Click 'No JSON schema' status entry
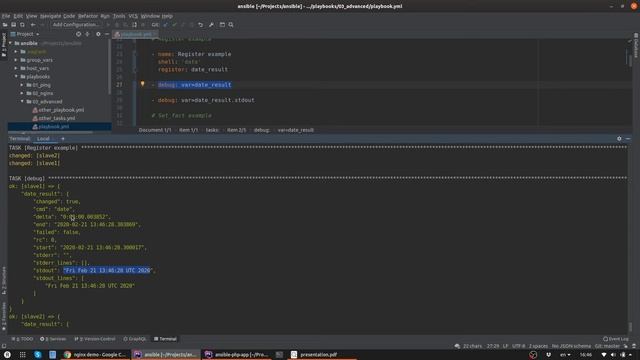 pyautogui.click(x=571, y=346)
